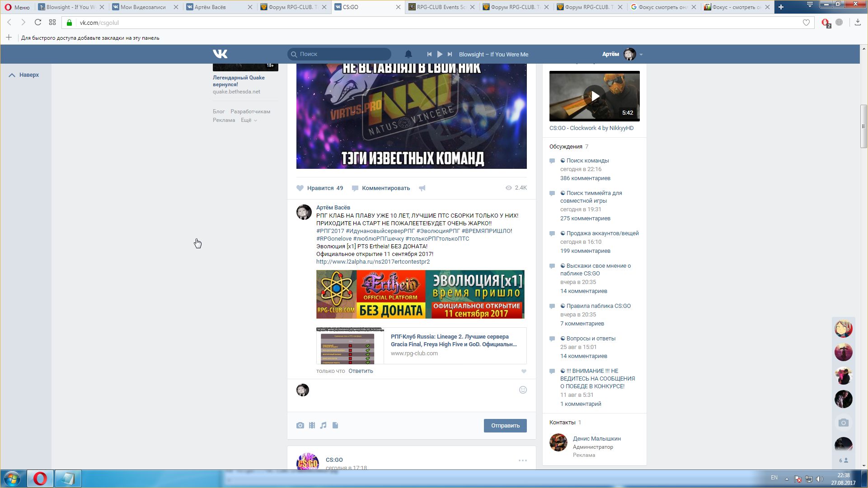Viewport: 868px width, 488px height.
Task: Click the Эволюция x1 banner image
Action: (x=420, y=294)
